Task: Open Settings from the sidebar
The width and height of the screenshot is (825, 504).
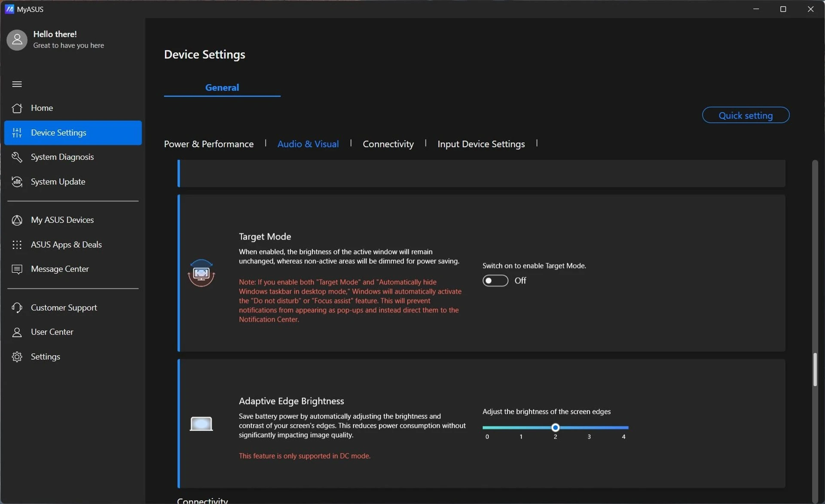Action: (x=73, y=357)
